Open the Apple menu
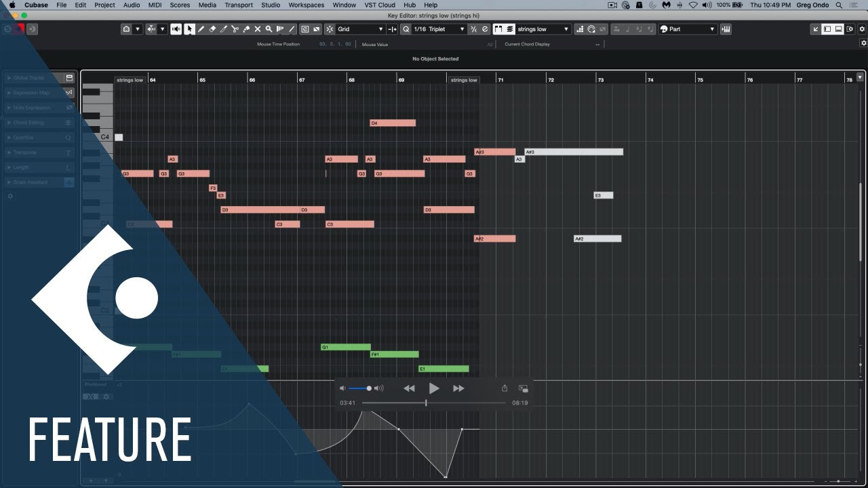This screenshot has width=868, height=488. point(12,5)
